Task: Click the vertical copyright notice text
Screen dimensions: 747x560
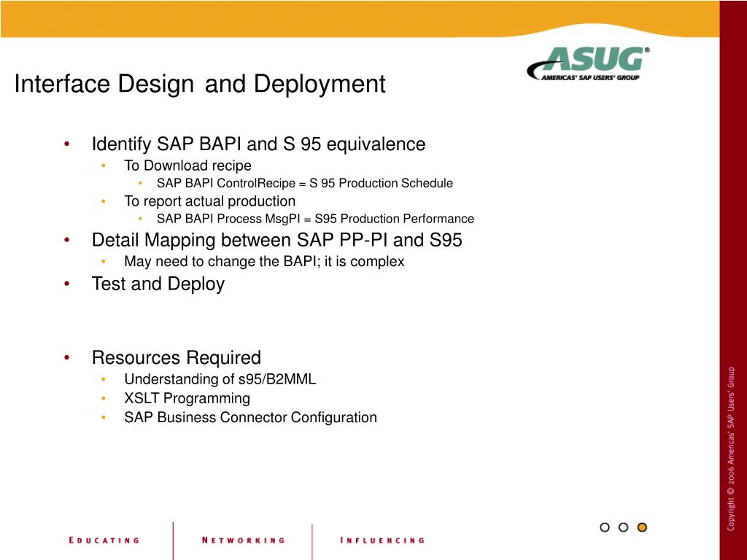Action: pyautogui.click(x=731, y=448)
